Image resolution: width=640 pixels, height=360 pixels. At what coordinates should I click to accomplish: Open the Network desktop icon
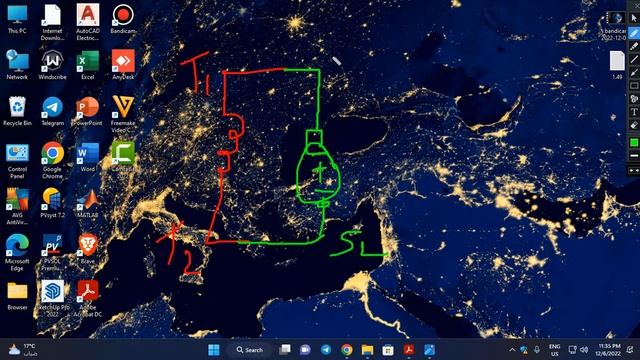tap(17, 65)
